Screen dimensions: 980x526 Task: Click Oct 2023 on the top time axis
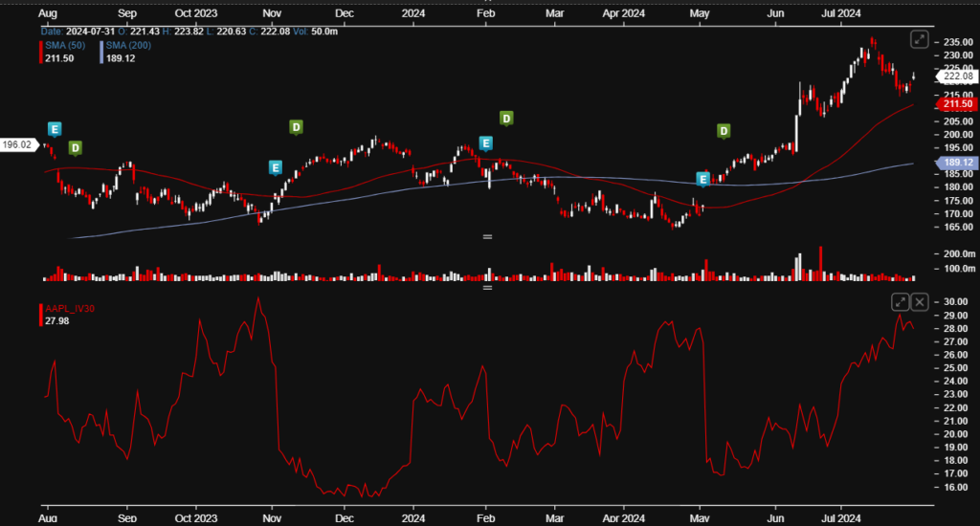tap(195, 13)
